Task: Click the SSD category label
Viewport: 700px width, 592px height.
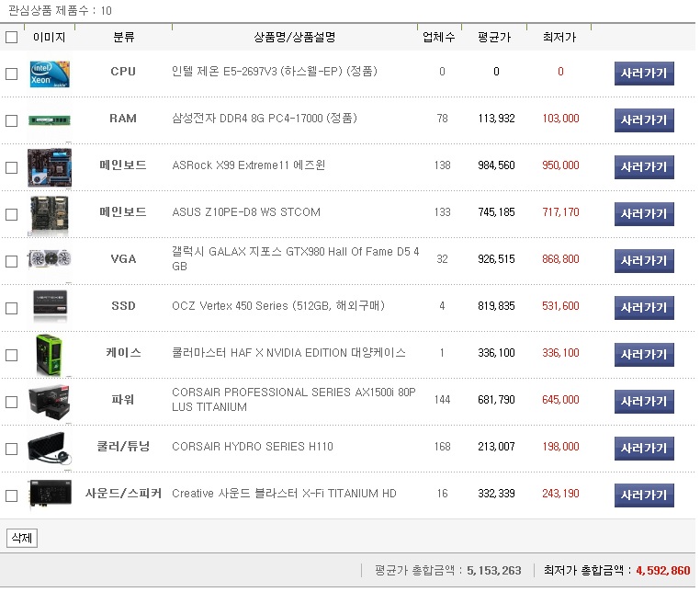Action: pyautogui.click(x=123, y=306)
